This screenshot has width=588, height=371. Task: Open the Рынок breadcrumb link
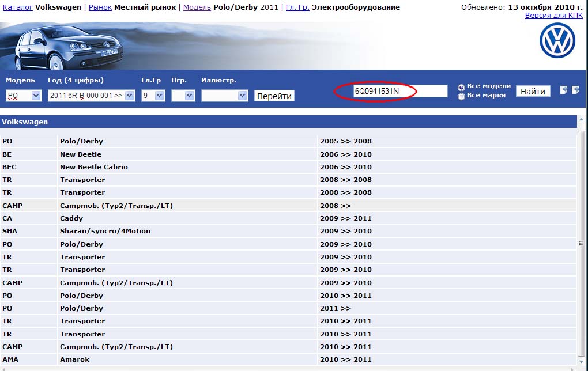(x=100, y=7)
